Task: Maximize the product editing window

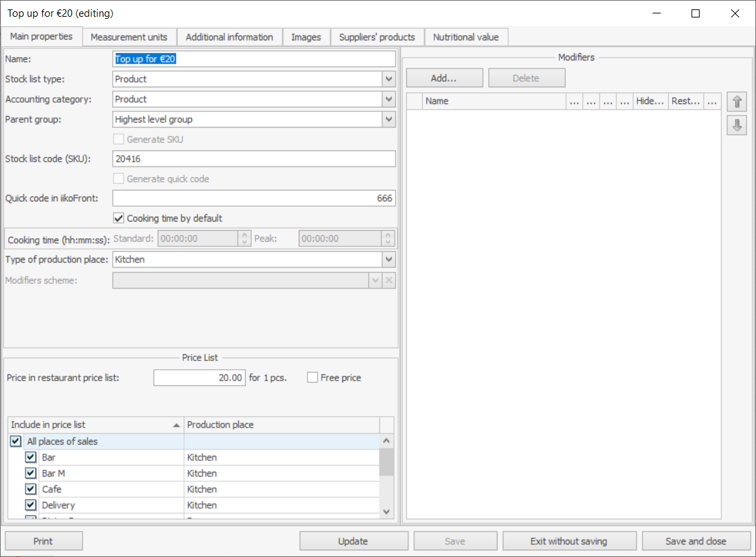Action: tap(696, 13)
